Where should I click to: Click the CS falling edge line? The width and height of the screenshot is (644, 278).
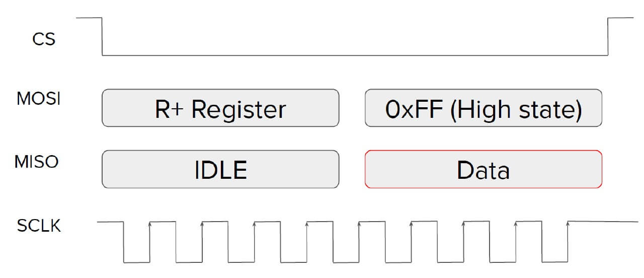102,37
